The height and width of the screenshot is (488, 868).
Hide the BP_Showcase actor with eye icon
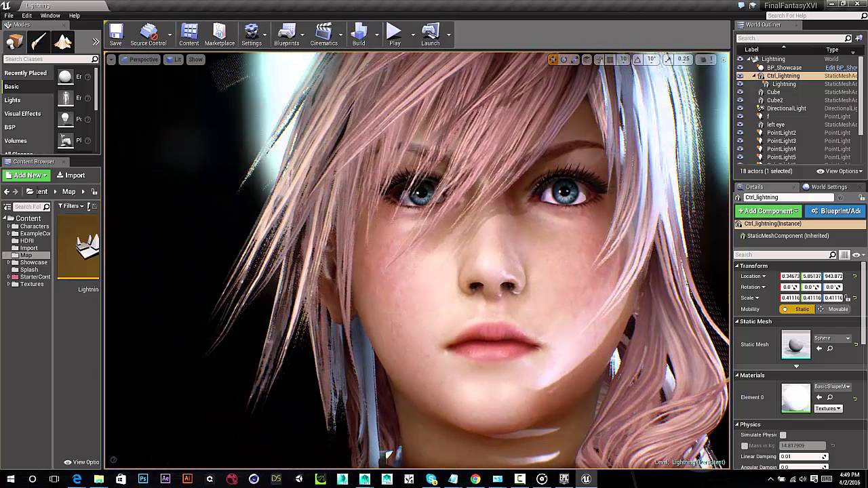point(740,68)
